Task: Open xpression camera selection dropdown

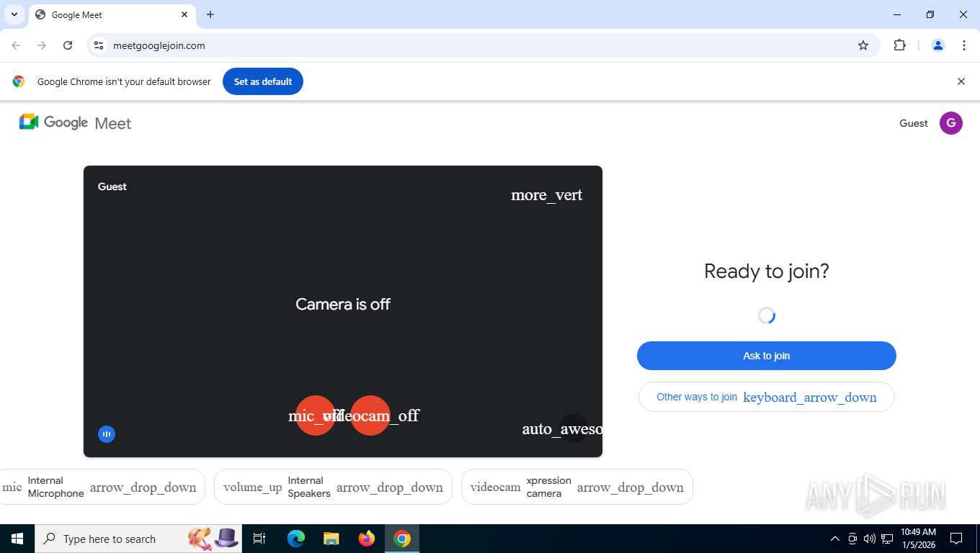Action: tap(576, 487)
